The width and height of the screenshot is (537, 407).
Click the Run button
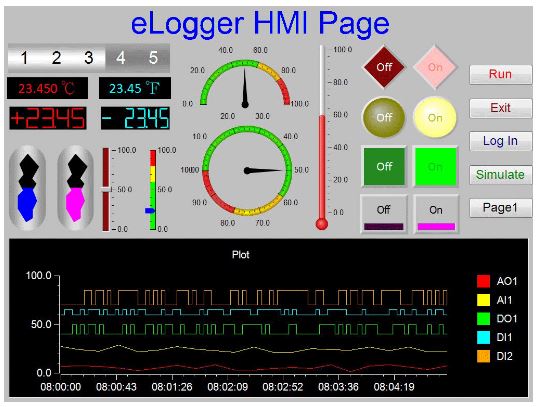tap(500, 74)
